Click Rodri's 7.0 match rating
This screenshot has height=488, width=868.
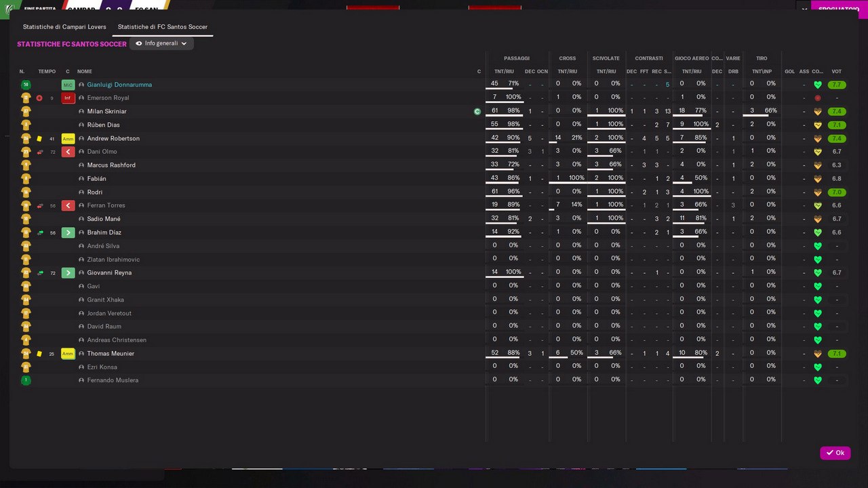(x=837, y=192)
